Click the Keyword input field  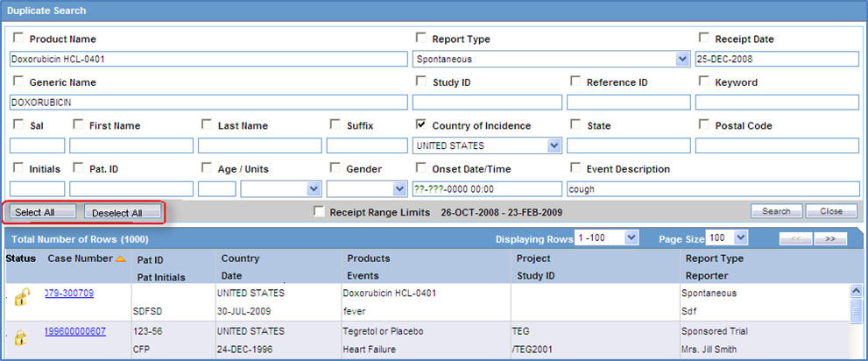(x=777, y=103)
